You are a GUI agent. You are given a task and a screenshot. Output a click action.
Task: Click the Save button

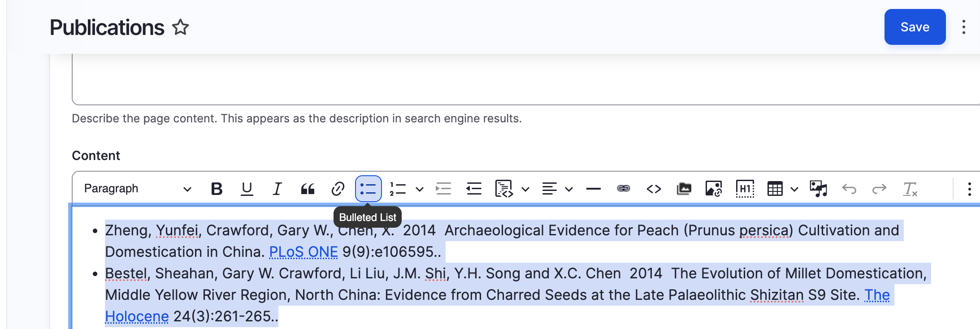915,27
